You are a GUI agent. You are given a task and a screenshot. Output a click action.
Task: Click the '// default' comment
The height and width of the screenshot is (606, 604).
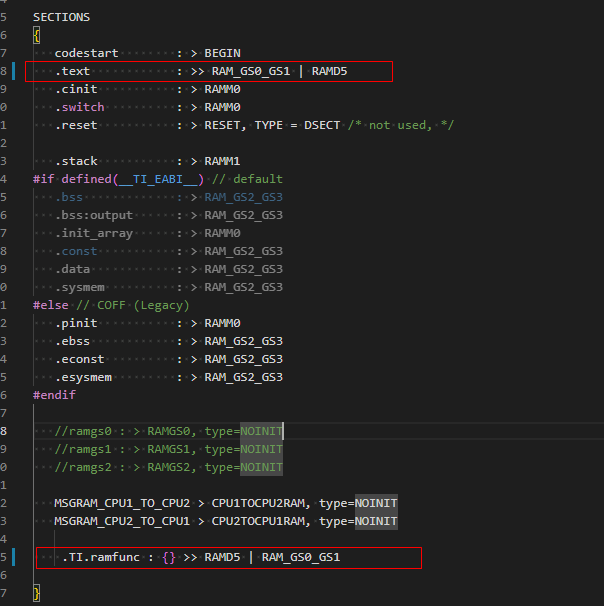[247, 179]
